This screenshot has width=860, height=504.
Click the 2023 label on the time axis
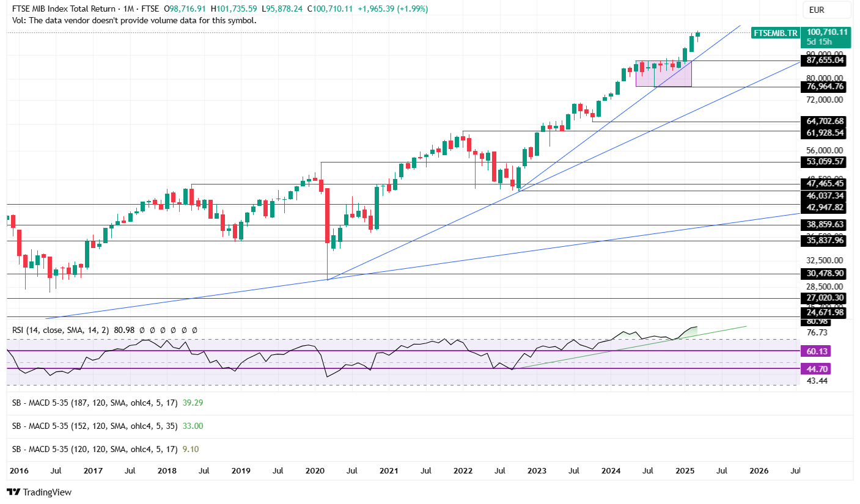tap(537, 471)
